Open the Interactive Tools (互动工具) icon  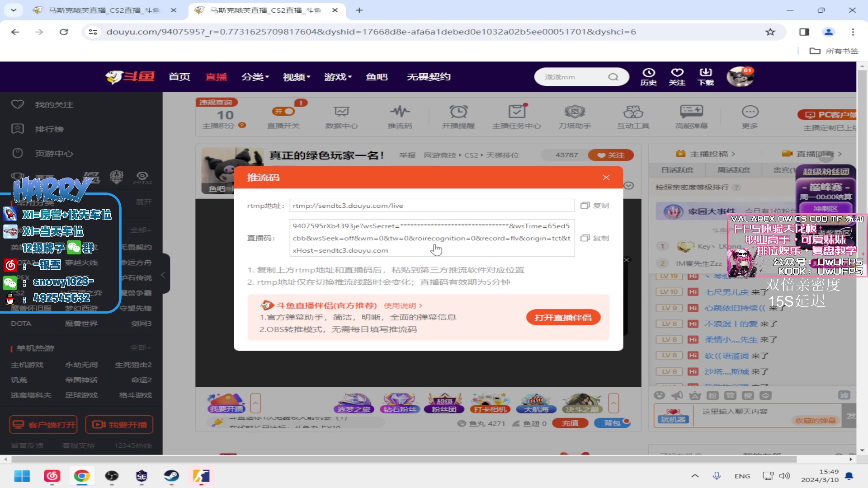(633, 117)
